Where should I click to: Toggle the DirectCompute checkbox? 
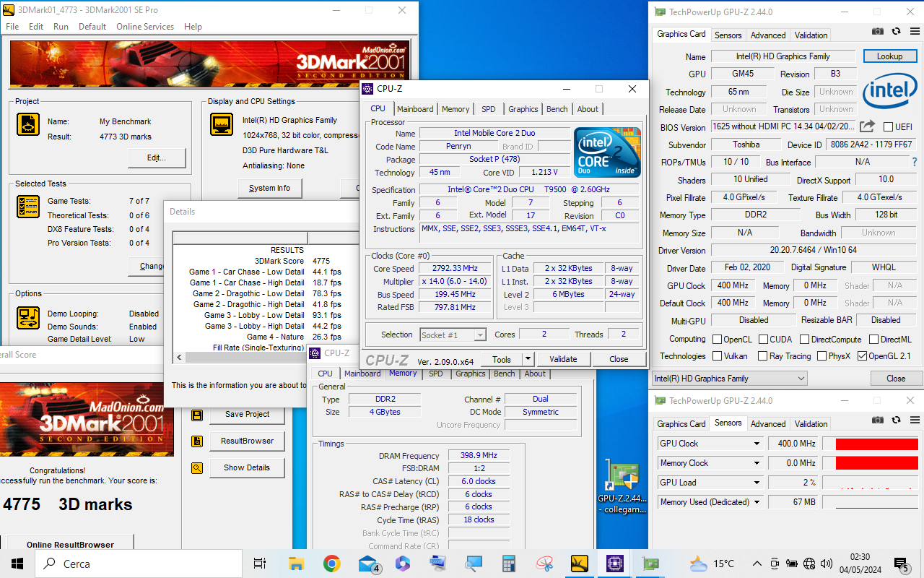pyautogui.click(x=803, y=339)
